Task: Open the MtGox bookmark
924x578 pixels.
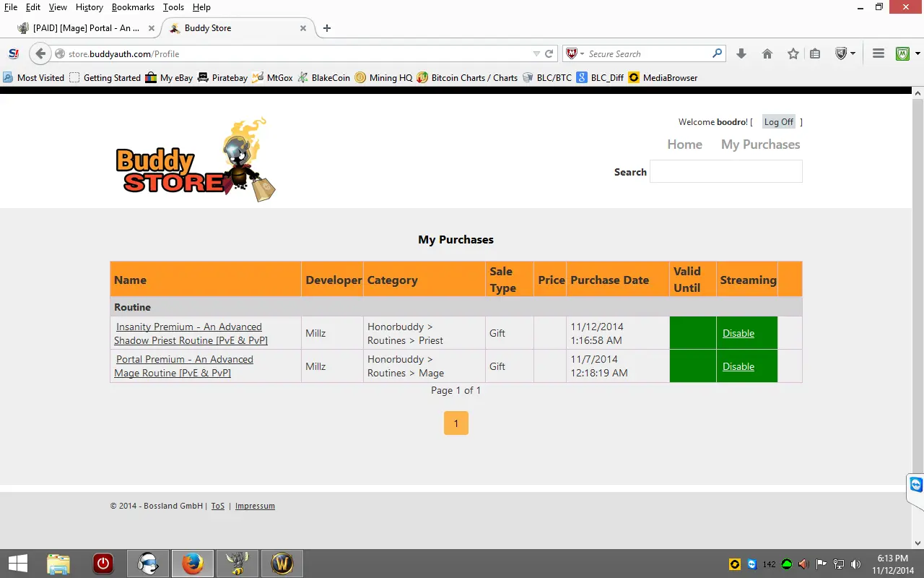Action: click(x=272, y=78)
